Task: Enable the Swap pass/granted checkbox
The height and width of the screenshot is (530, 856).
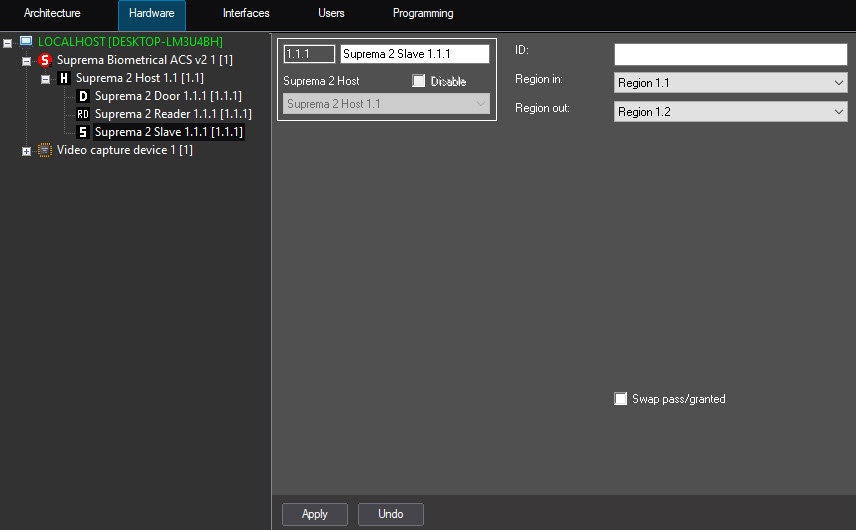Action: [x=621, y=398]
